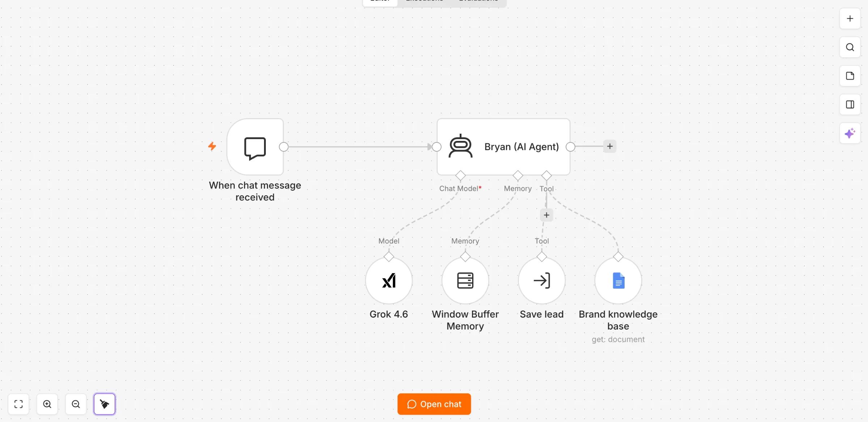Screen dimensions: 868x422
Task: Select the 'Bryan (AI Agent)' label
Action: coord(522,147)
